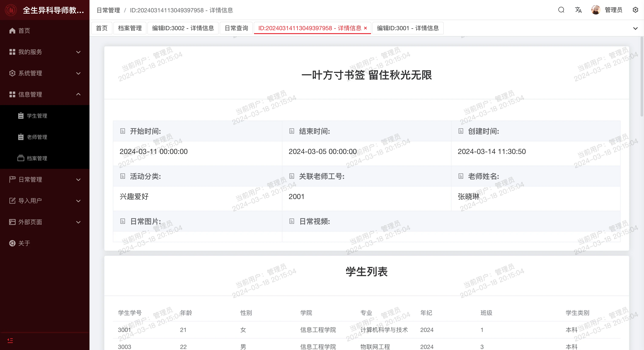Switch to the 日常查询 tab
644x350 pixels.
236,28
